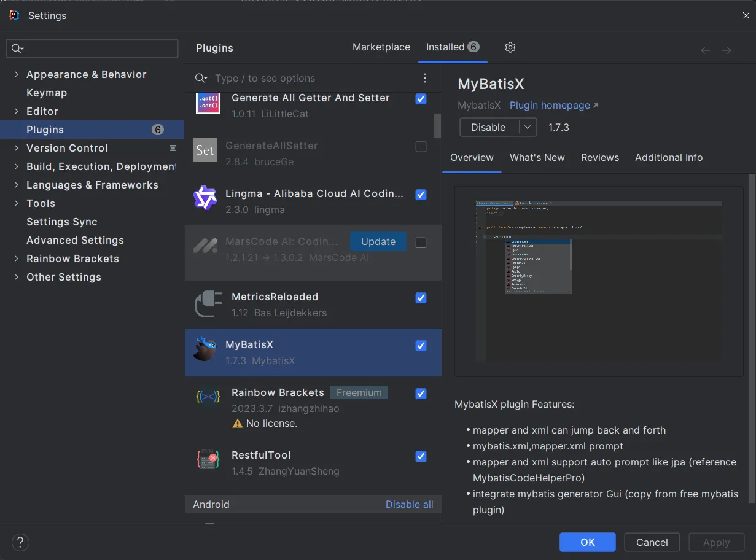Select Advanced Settings in settings tree
This screenshot has width=756, height=560.
[75, 240]
